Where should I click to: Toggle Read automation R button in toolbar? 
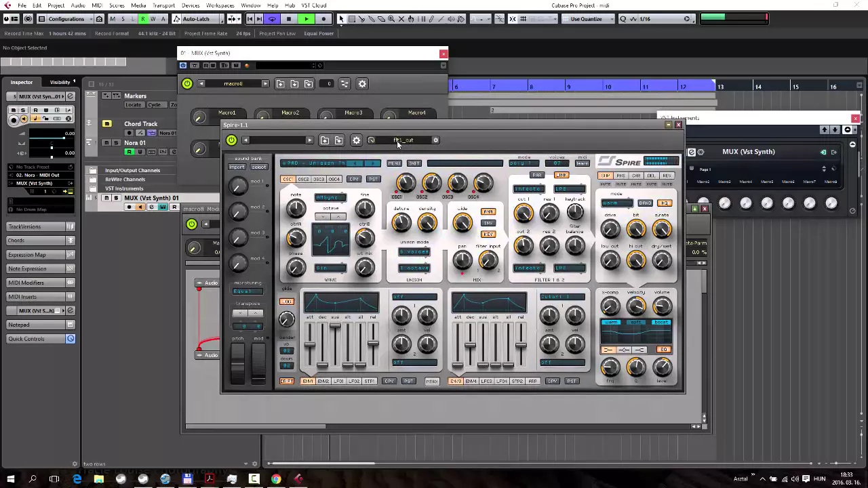click(143, 19)
